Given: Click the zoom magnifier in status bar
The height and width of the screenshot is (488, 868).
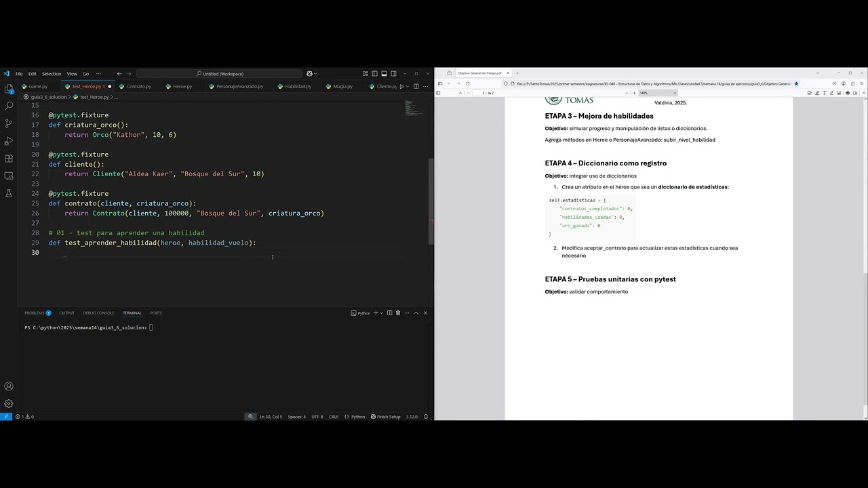Looking at the screenshot, I should [251, 417].
